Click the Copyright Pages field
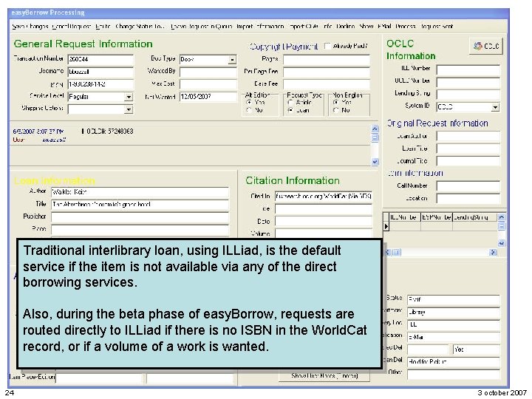This screenshot has height=399, width=532. (x=327, y=60)
